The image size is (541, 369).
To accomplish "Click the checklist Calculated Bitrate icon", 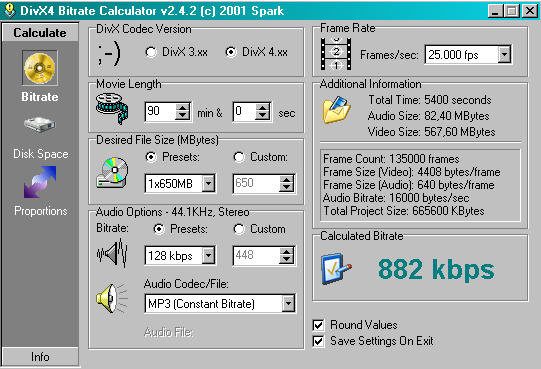I will [x=336, y=269].
